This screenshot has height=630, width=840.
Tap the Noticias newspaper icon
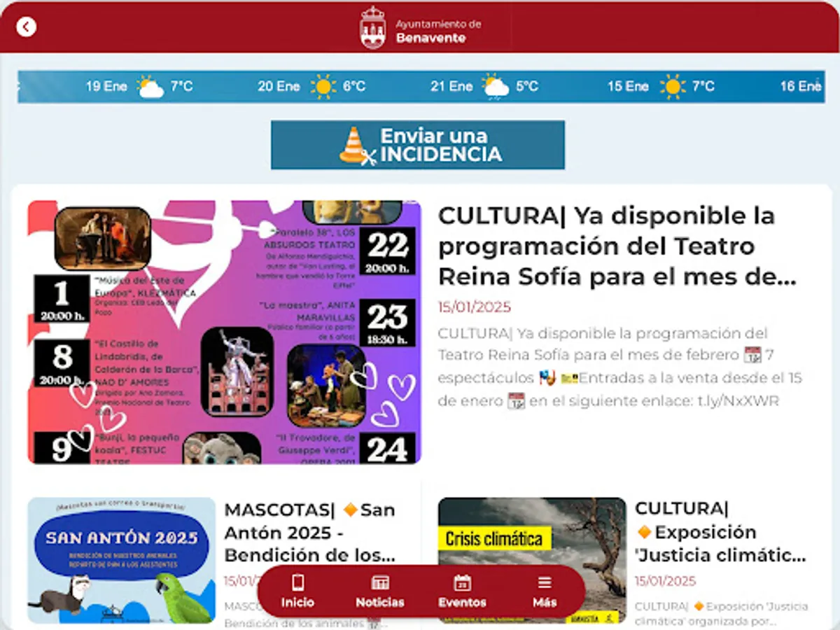(x=380, y=582)
